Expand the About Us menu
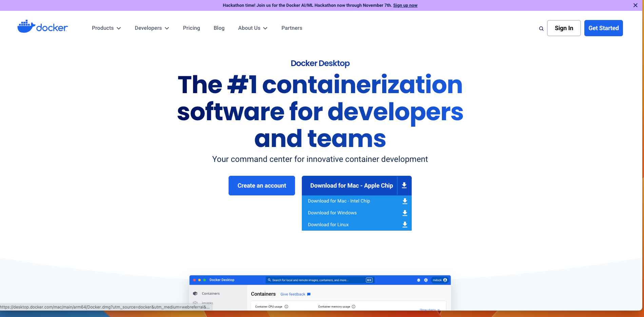The height and width of the screenshot is (317, 644). [x=253, y=28]
